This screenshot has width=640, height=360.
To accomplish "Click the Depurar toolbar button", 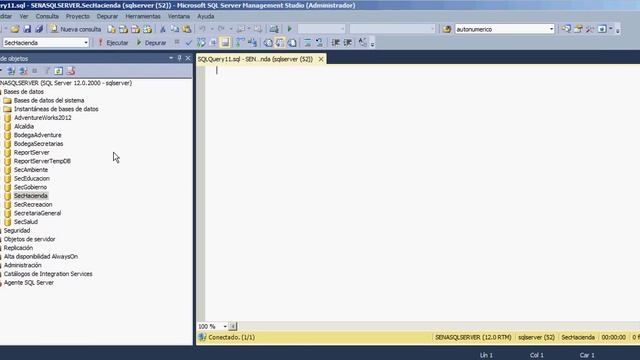I will click(151, 42).
